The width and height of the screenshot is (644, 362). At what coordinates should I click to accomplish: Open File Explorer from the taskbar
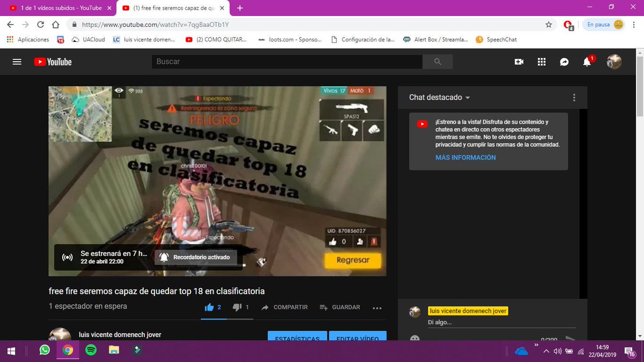114,351
